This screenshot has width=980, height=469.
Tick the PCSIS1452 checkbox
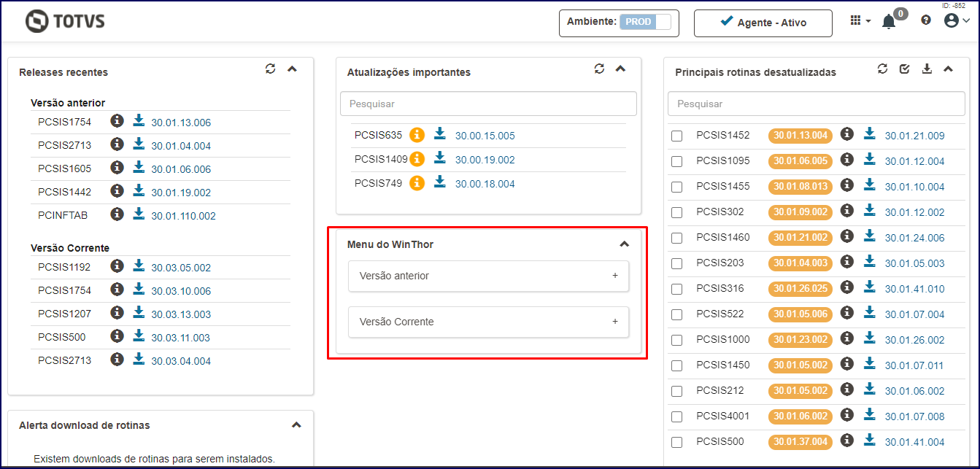coord(677,136)
